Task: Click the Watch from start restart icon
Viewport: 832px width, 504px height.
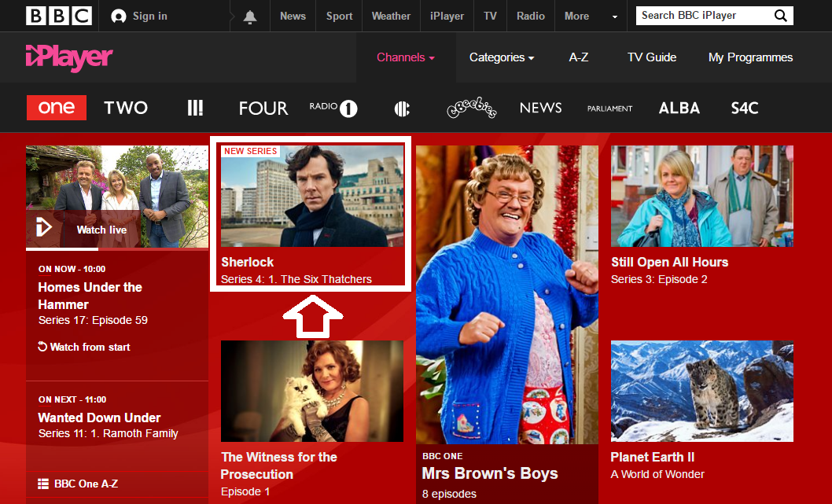Action: coord(42,347)
